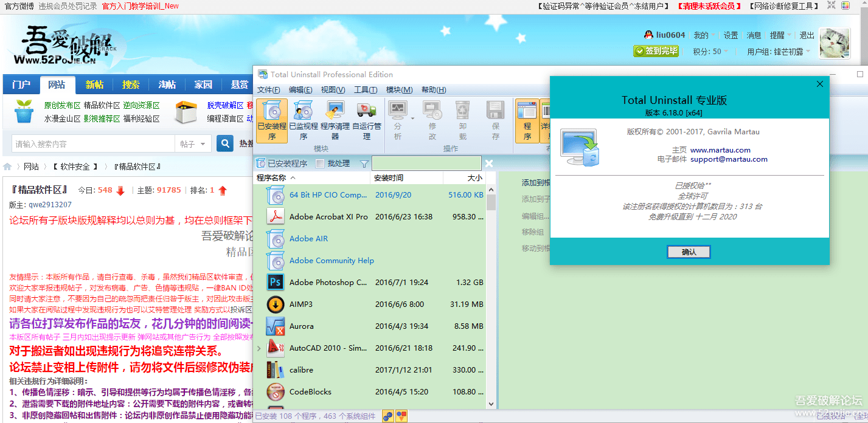The width and height of the screenshot is (868, 423).
Task: Click the Modify (修改) toolbar icon
Action: point(432,110)
